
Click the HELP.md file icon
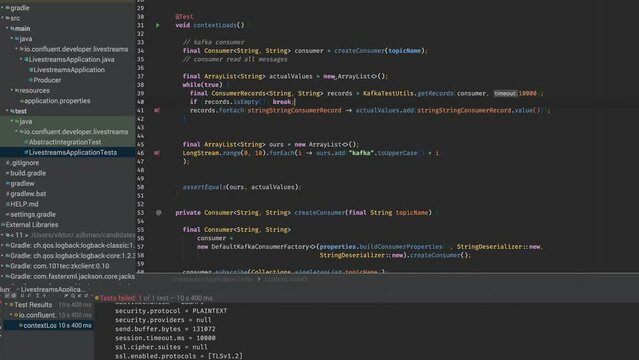pos(8,204)
